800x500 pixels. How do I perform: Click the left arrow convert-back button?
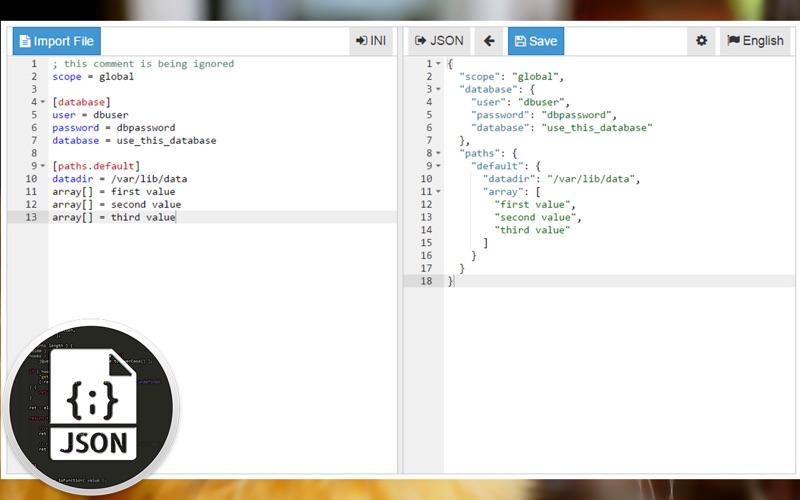click(x=489, y=41)
